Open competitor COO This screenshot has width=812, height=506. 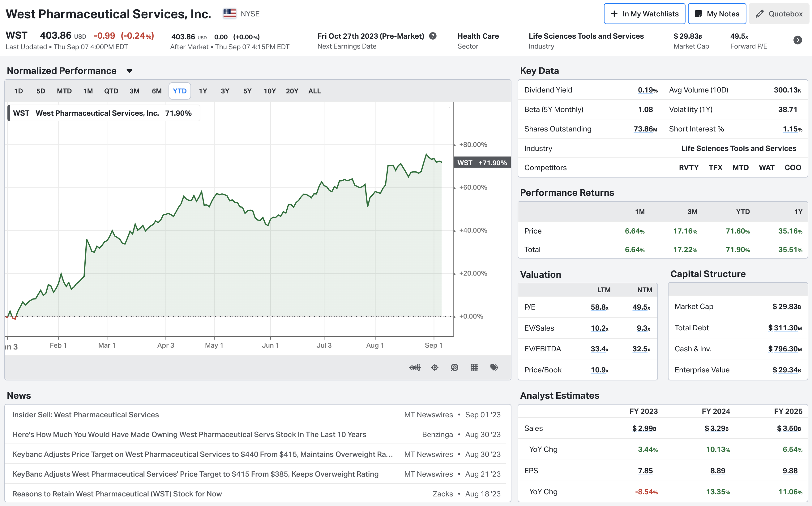click(793, 168)
